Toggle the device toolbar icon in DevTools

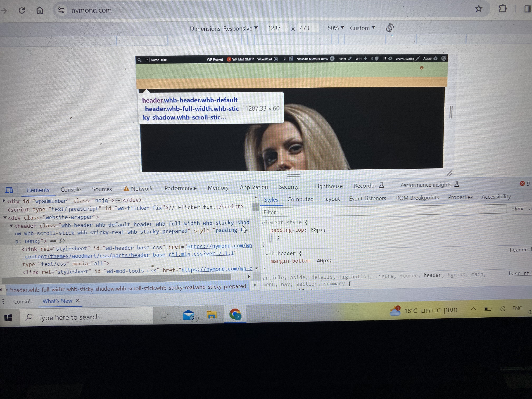[x=9, y=190]
